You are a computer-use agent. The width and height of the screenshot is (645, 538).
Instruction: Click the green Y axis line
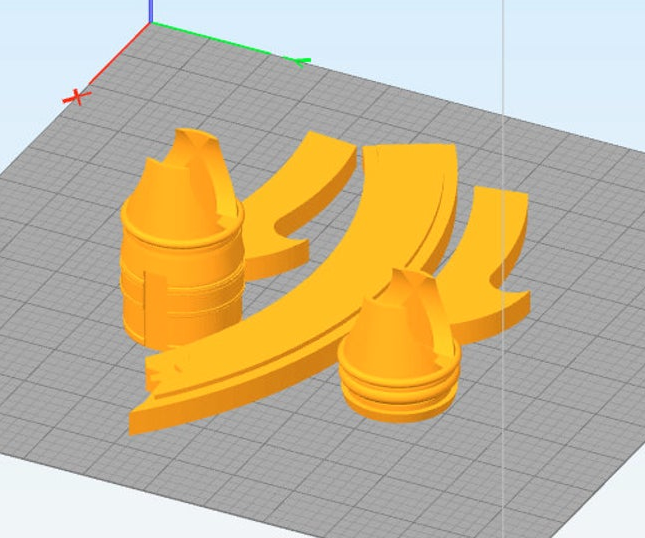click(220, 42)
